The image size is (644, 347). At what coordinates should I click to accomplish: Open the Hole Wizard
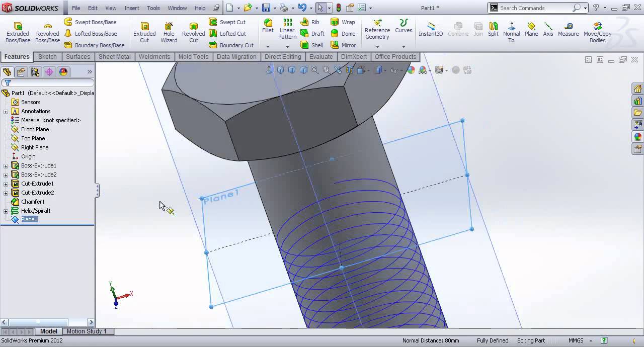click(x=169, y=32)
